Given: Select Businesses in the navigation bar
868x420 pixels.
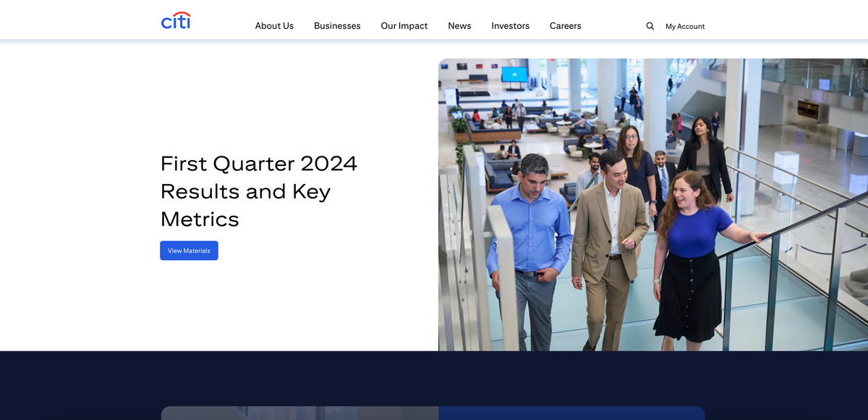Looking at the screenshot, I should (337, 26).
